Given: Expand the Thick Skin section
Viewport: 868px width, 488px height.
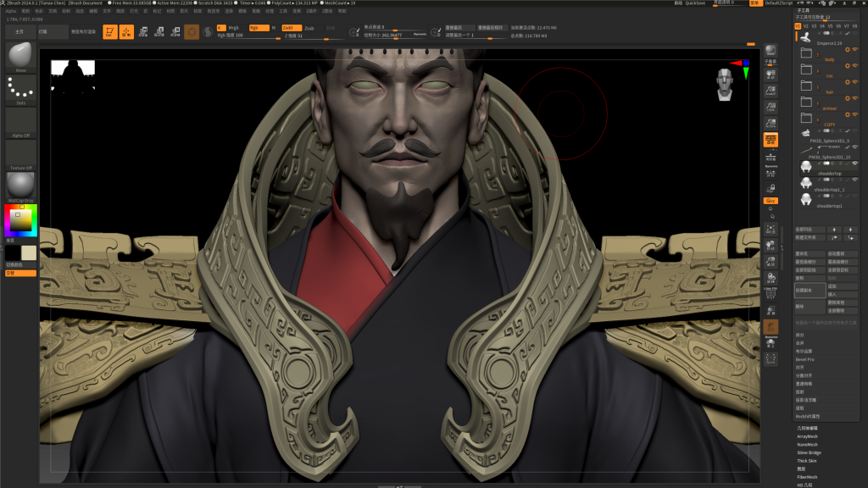Looking at the screenshot, I should click(807, 461).
